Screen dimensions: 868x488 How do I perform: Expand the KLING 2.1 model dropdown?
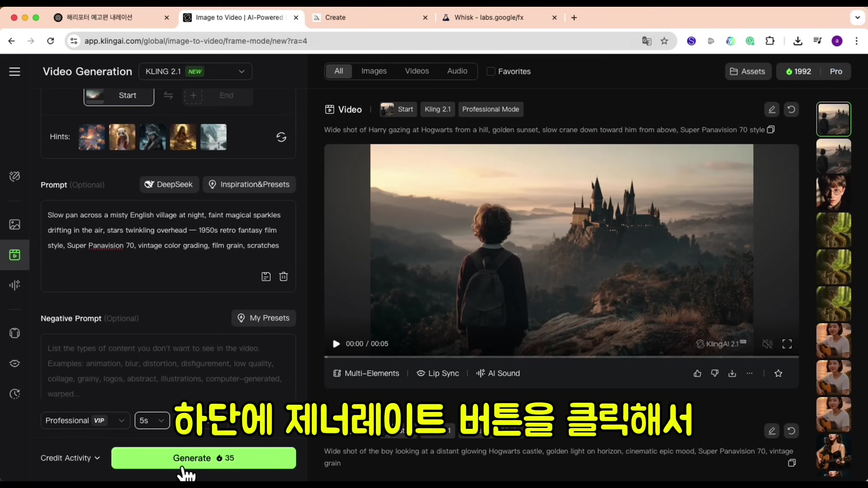coord(195,71)
